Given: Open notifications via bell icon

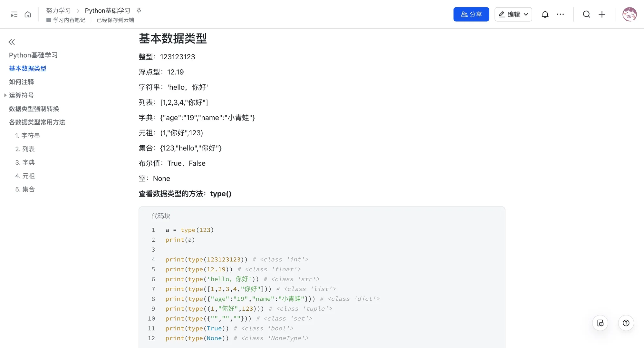Looking at the screenshot, I should pos(545,14).
